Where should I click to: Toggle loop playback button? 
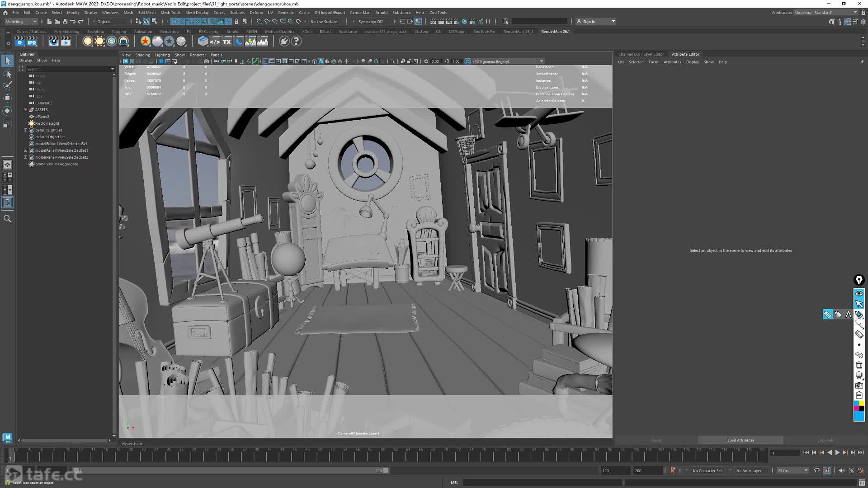point(816,470)
